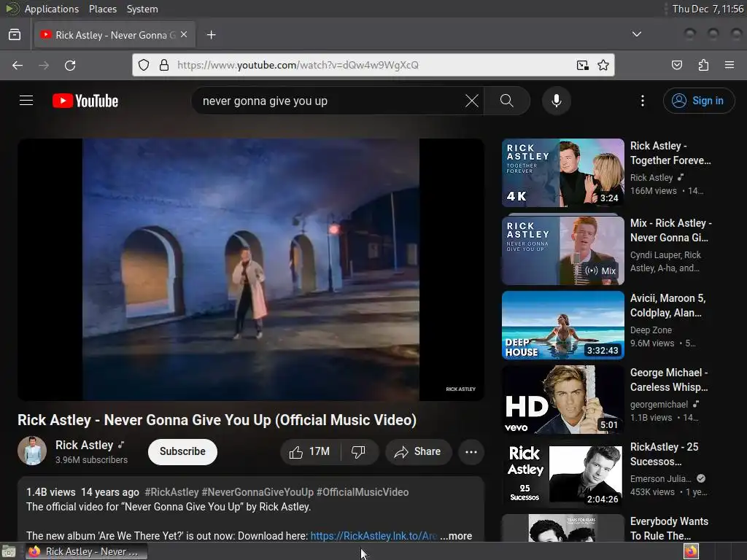
Task: Open a new tab with plus
Action: (x=211, y=35)
